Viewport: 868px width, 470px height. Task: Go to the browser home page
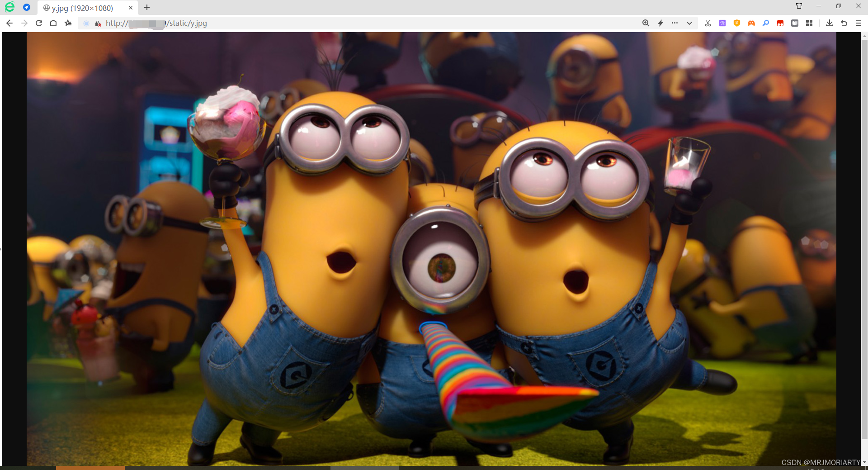[53, 23]
